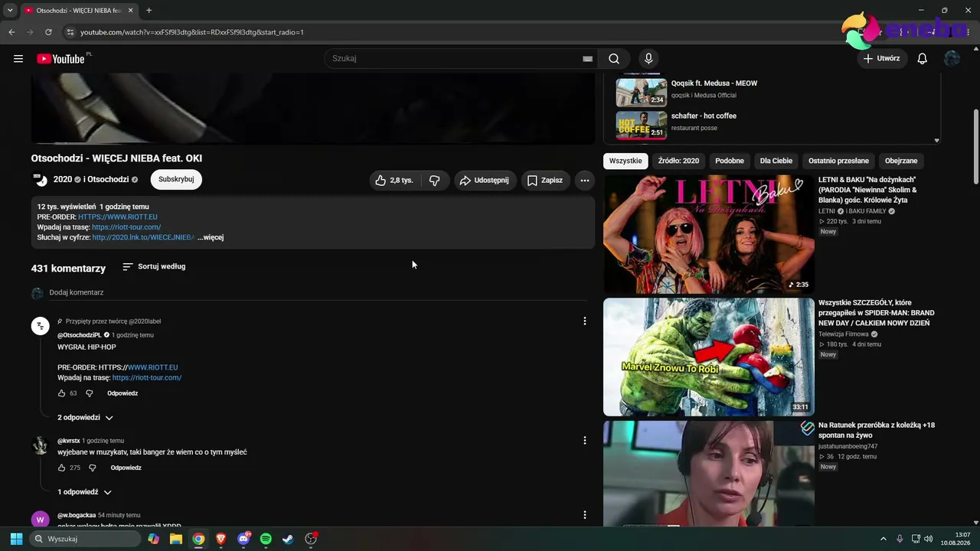
Task: Select the Ostatnio przesłane filter chip
Action: point(839,161)
